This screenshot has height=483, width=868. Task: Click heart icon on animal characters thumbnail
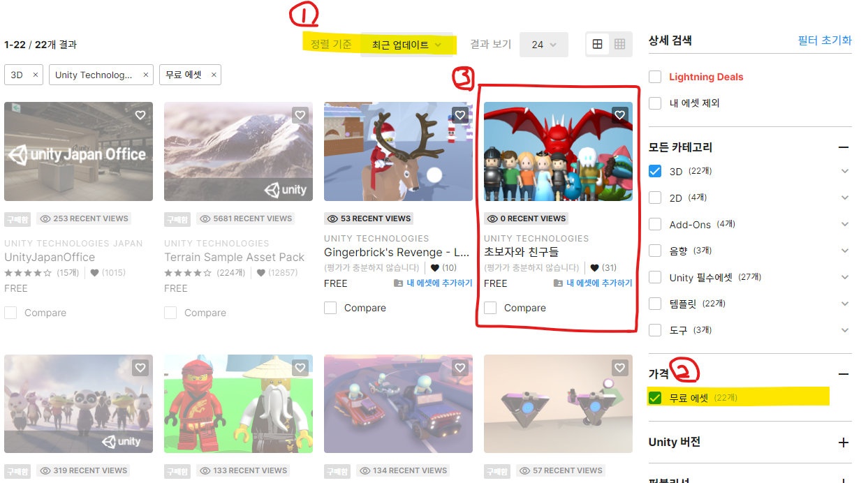[x=140, y=367]
